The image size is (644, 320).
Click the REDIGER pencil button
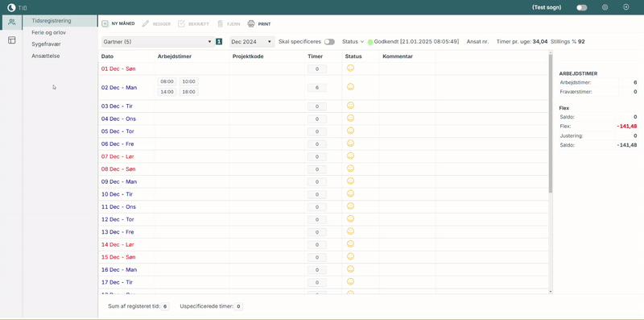156,24
